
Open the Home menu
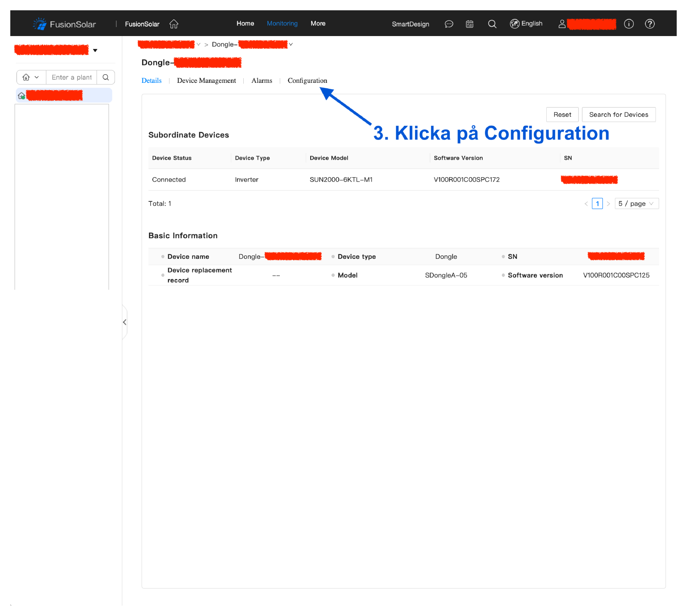[245, 24]
